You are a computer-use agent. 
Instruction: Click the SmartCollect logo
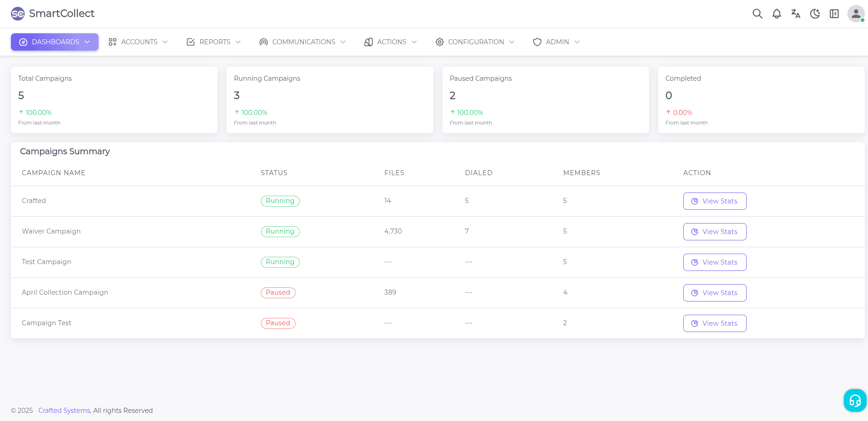pyautogui.click(x=52, y=14)
